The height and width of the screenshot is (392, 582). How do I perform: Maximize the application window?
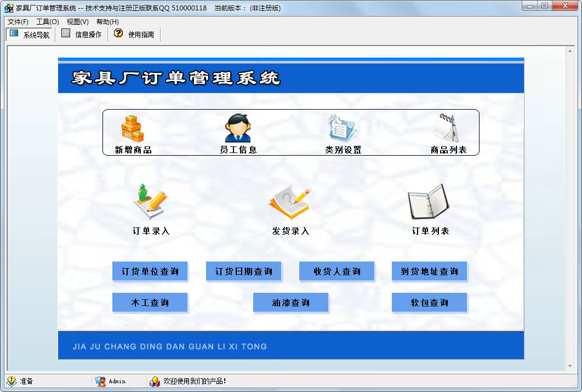(x=545, y=6)
